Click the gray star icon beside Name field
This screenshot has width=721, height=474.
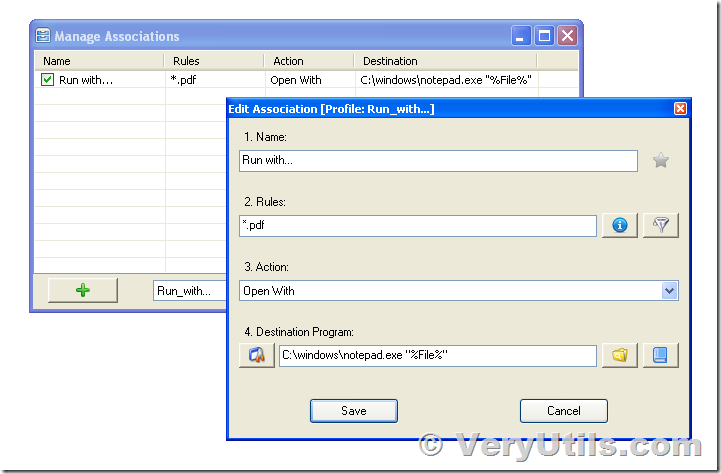[661, 160]
